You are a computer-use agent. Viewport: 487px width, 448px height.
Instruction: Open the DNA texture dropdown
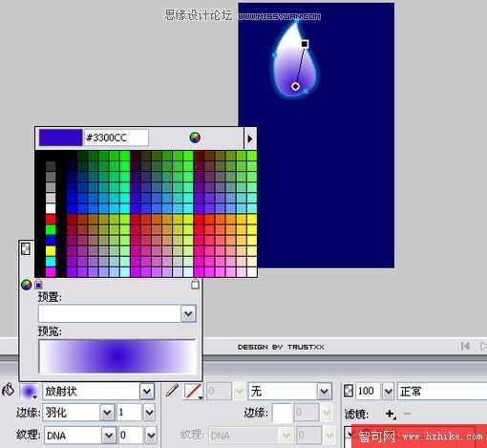[x=109, y=435]
